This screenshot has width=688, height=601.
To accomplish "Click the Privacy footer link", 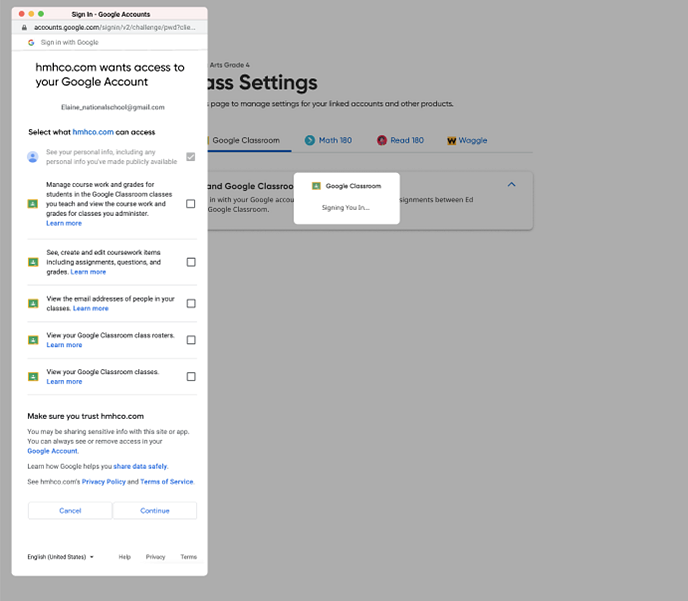I will pyautogui.click(x=155, y=557).
